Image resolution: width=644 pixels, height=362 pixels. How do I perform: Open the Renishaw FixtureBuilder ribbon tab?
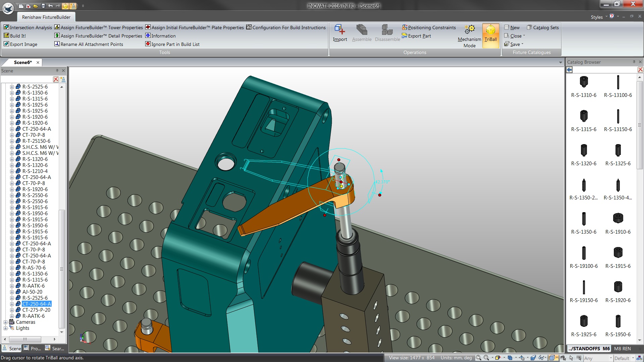pos(46,17)
